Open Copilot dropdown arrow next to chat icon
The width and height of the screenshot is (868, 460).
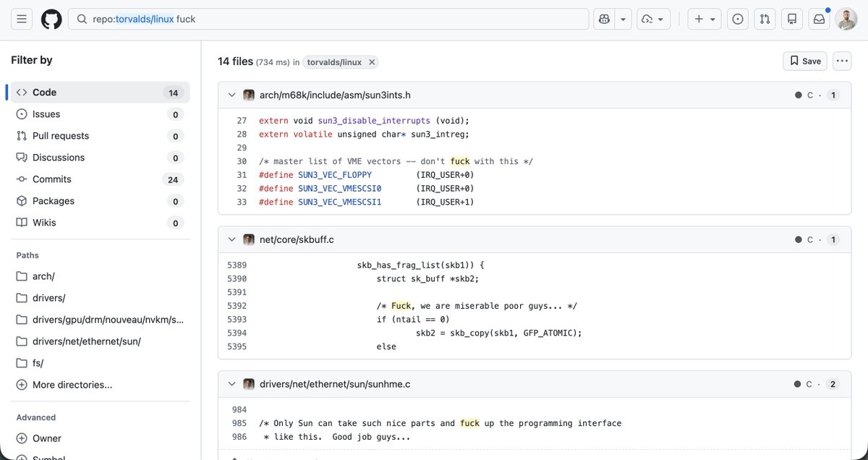pyautogui.click(x=623, y=20)
